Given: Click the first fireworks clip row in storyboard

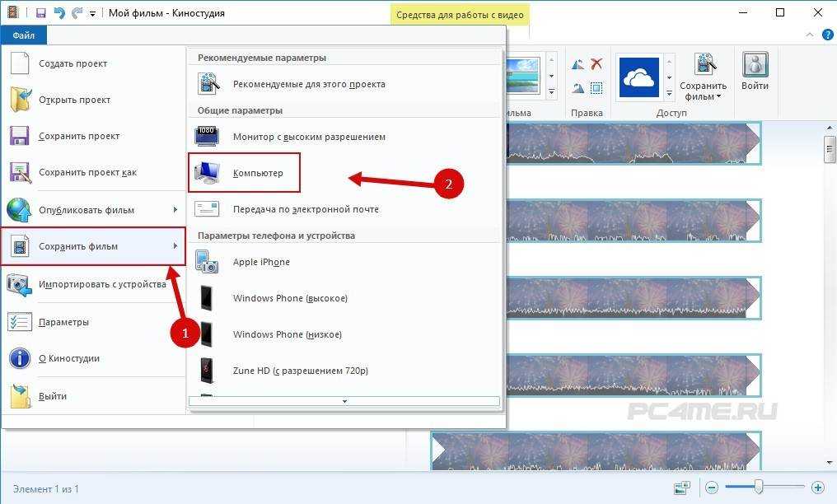Looking at the screenshot, I should (x=633, y=143).
